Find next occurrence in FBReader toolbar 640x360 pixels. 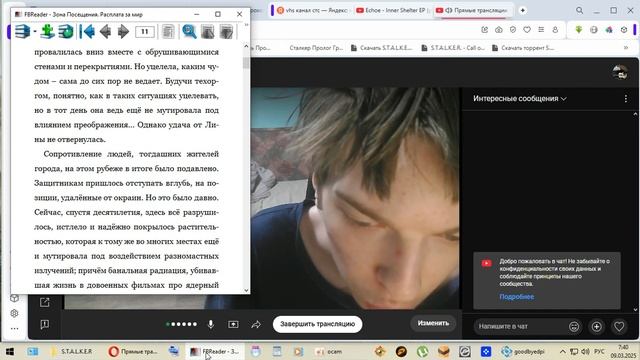tap(226, 31)
